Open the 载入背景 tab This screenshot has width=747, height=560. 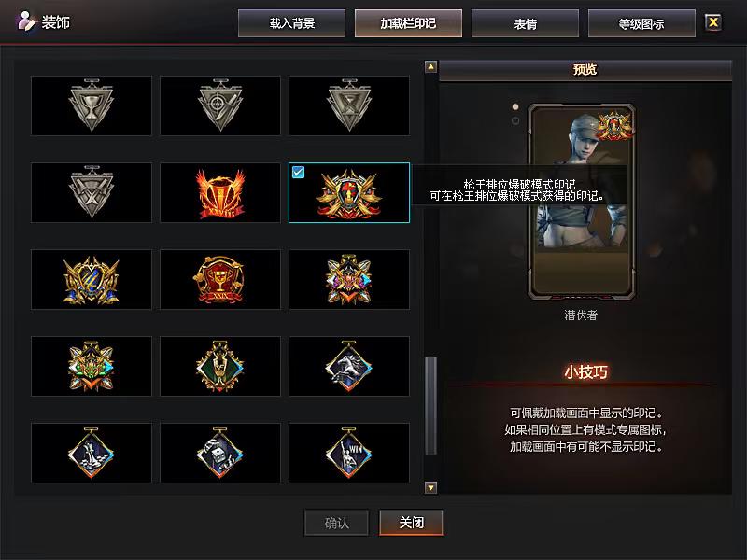click(291, 23)
